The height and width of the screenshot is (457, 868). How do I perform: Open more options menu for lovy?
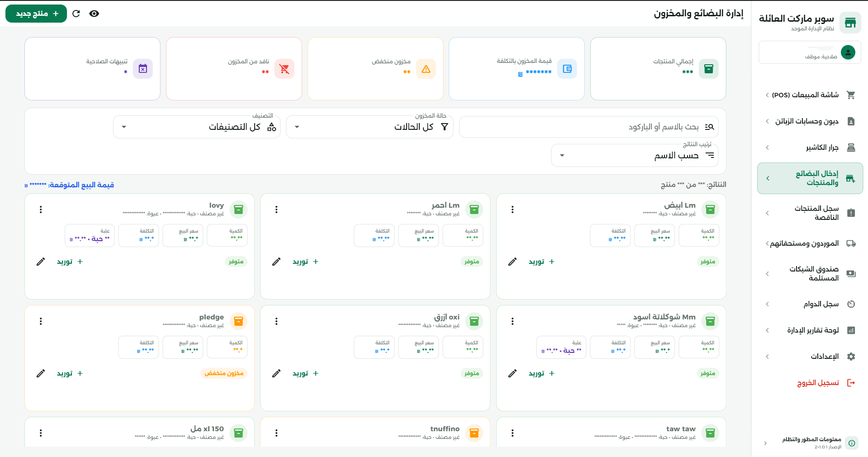[x=41, y=209]
